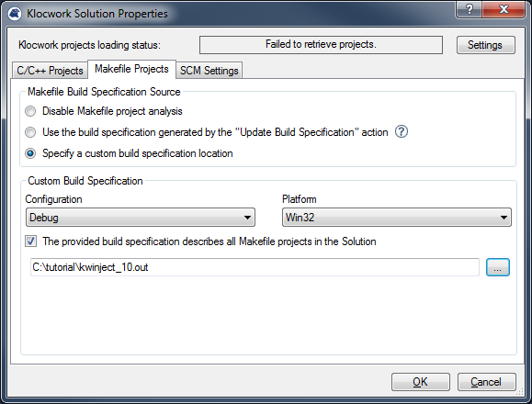
Task: Close the Klocwork Solution Properties dialog
Action: 504,9
